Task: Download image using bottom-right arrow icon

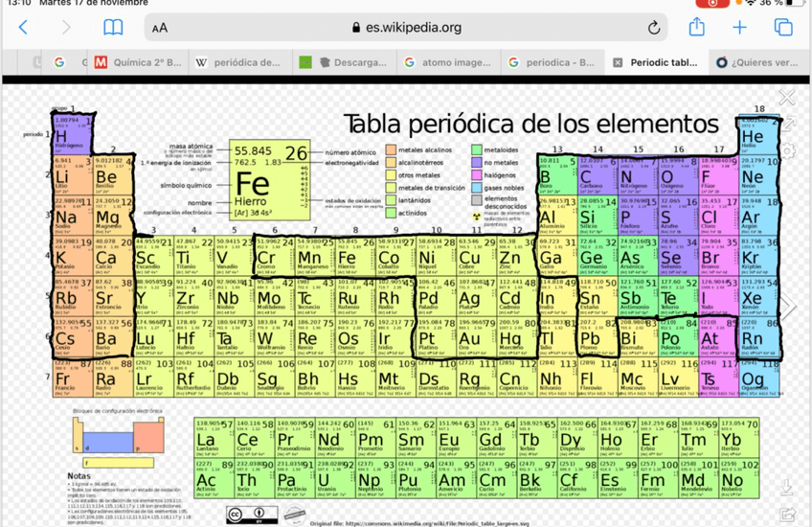Action: [x=787, y=488]
